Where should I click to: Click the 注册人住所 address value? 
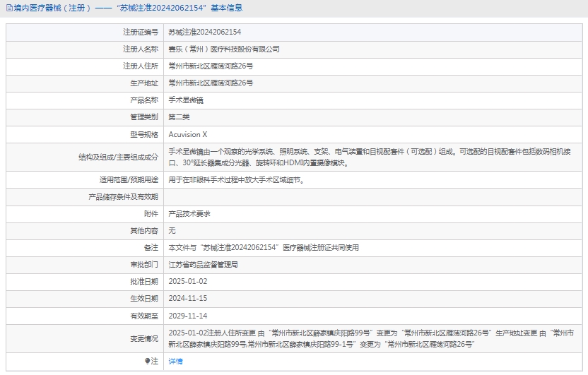click(211, 66)
